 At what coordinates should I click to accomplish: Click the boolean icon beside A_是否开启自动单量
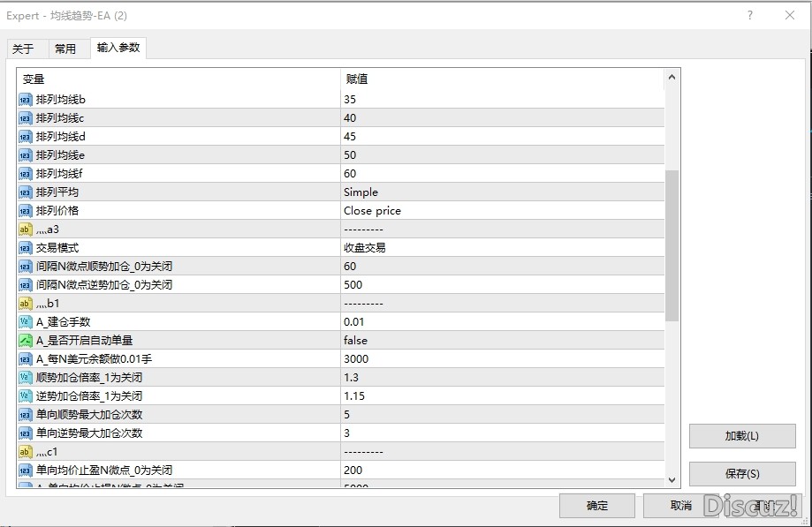26,341
